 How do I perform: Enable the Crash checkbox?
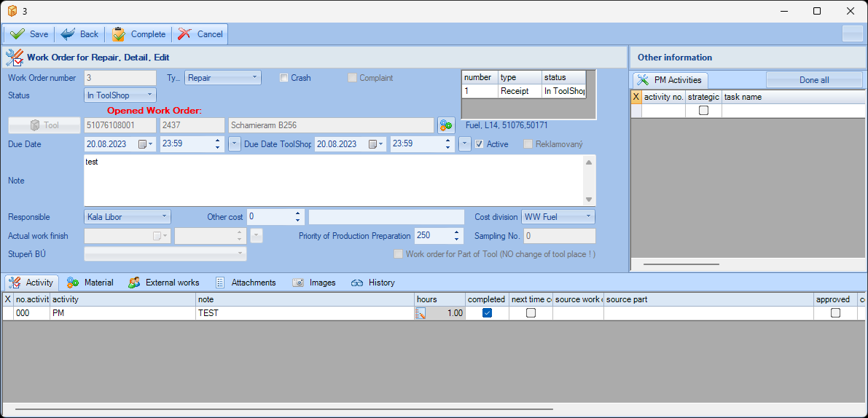284,78
